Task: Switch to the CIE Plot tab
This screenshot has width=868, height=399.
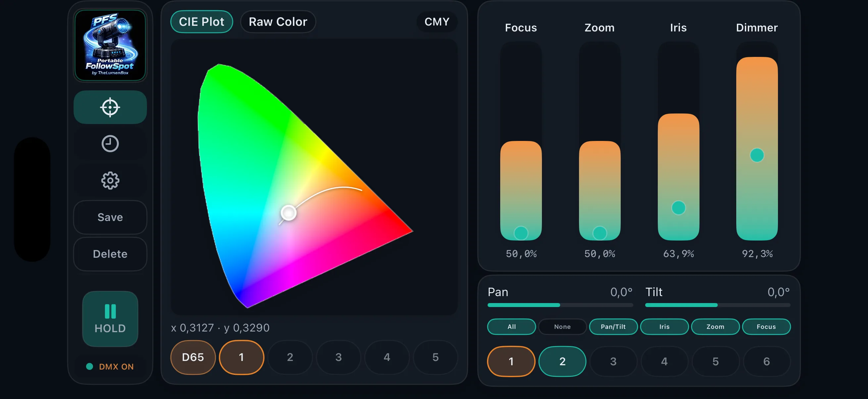Action: click(x=202, y=22)
